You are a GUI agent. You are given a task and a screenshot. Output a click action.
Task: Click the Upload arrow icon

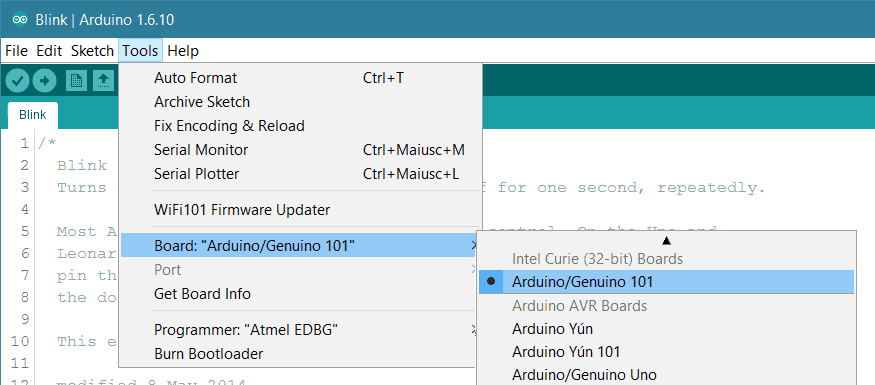(45, 81)
